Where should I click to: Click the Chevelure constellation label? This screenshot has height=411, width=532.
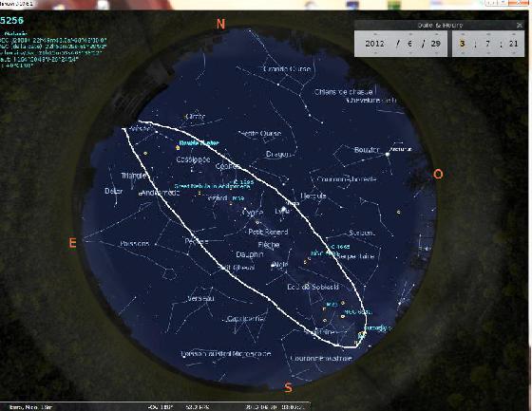370,101
